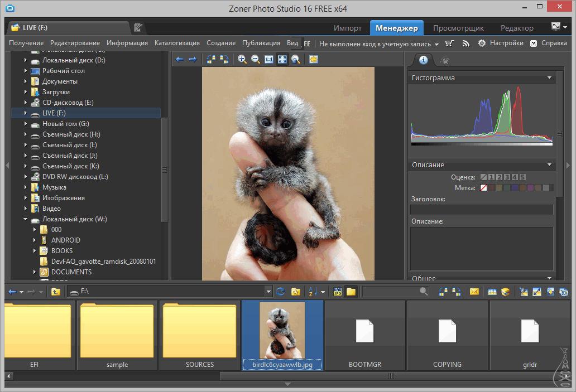Click the 3D box icon
The image size is (576, 392).
pyautogui.click(x=506, y=292)
